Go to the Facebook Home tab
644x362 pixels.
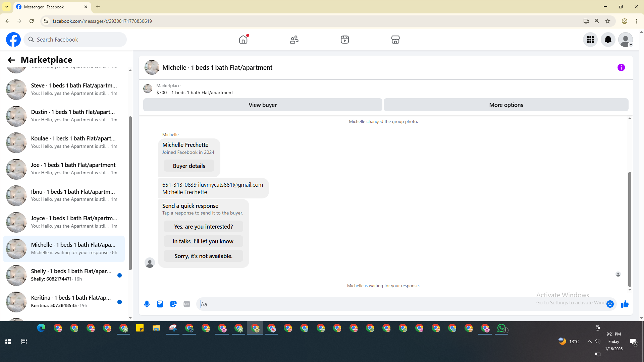(x=243, y=40)
